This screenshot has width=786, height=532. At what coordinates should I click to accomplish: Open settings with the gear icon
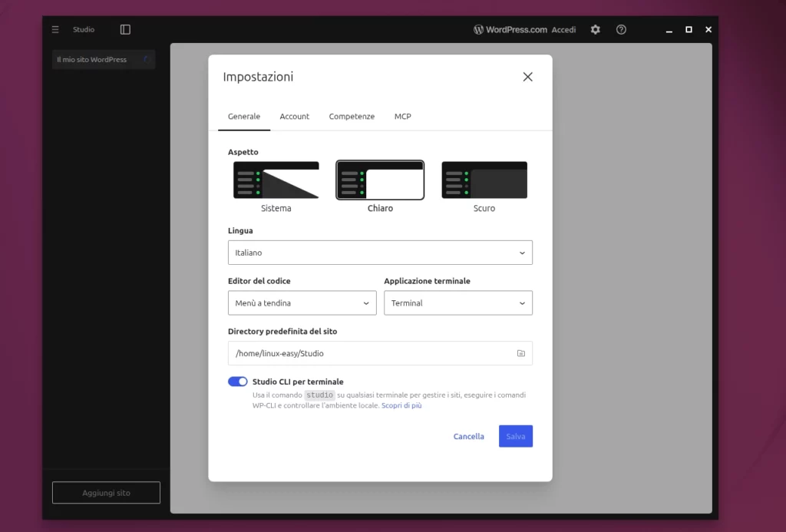(595, 30)
